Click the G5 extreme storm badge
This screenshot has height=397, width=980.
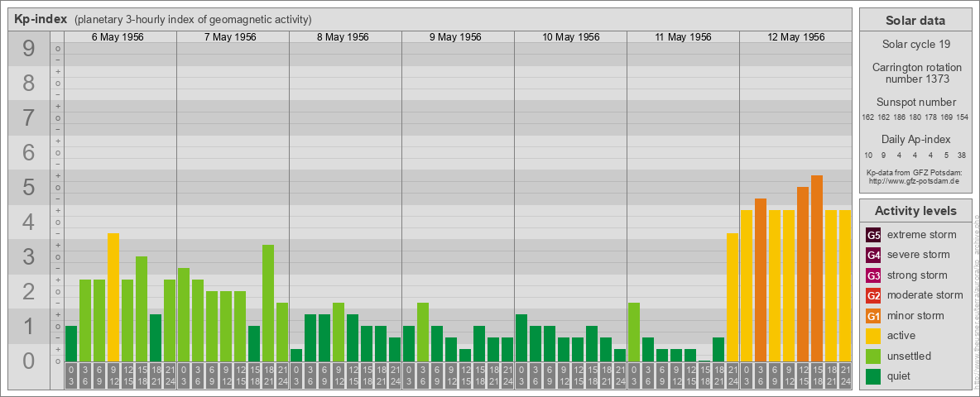tap(873, 236)
